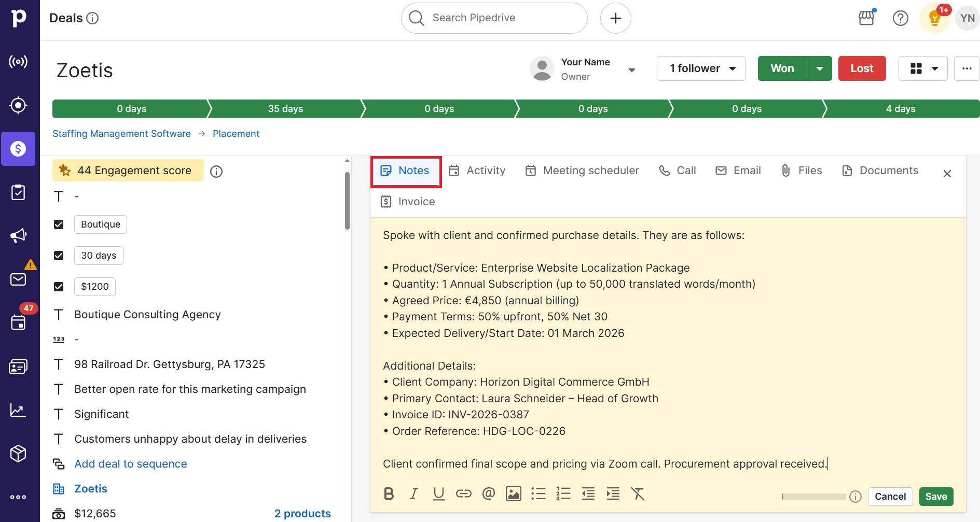This screenshot has height=522, width=980.
Task: Click the info icon next to Engagement score
Action: (216, 172)
